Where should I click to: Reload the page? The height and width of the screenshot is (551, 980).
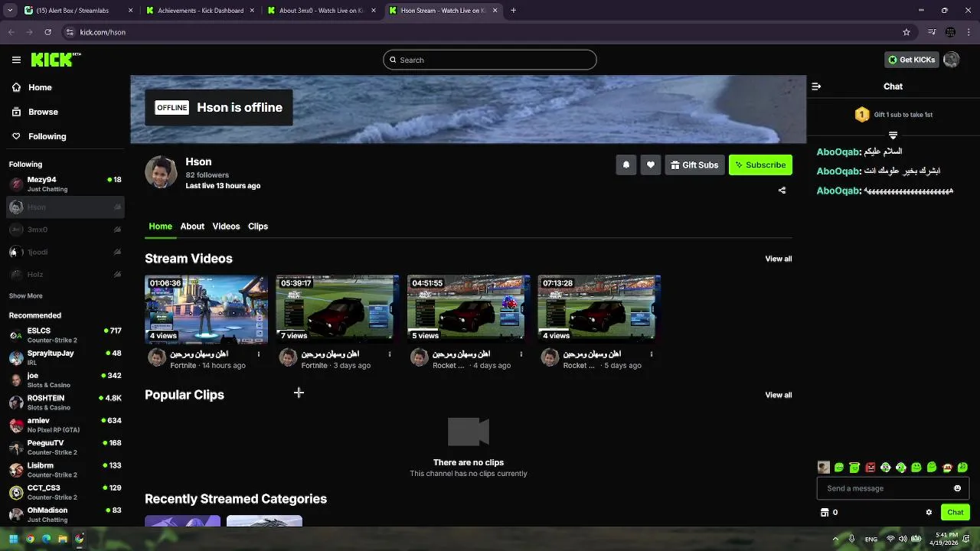tap(47, 32)
